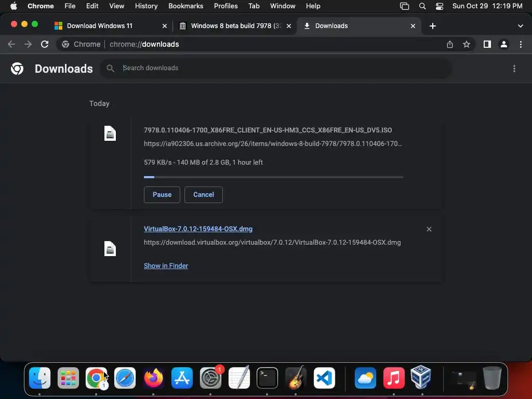
Task: Open the Chrome three-dot menu
Action: coord(521,44)
